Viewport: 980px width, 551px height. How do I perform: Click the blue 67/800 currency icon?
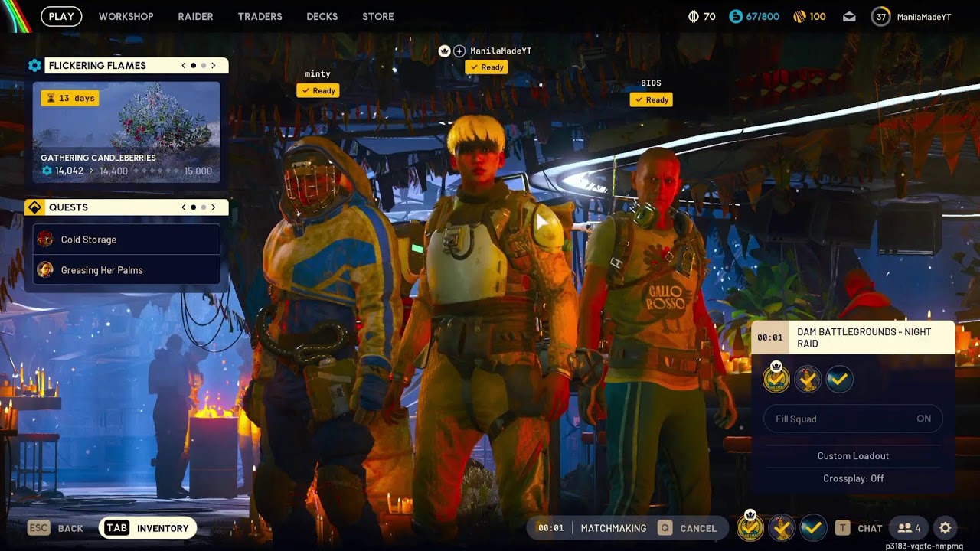(x=736, y=16)
